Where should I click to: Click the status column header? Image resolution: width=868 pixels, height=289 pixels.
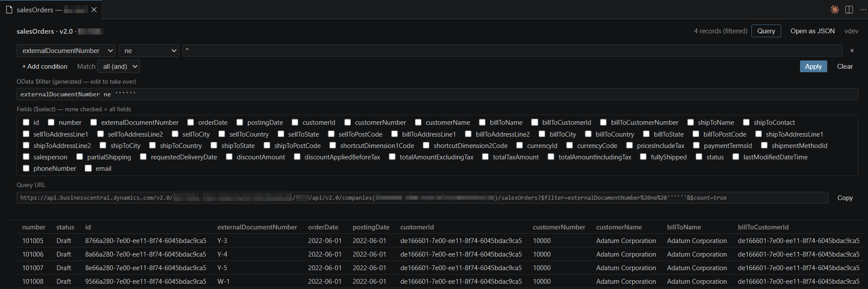coord(65,227)
